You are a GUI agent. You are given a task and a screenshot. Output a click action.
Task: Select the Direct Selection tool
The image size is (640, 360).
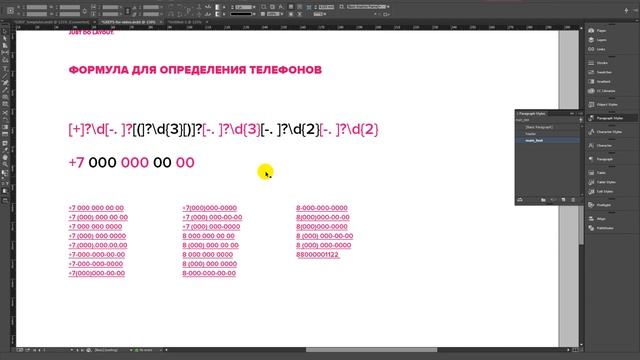click(x=5, y=38)
